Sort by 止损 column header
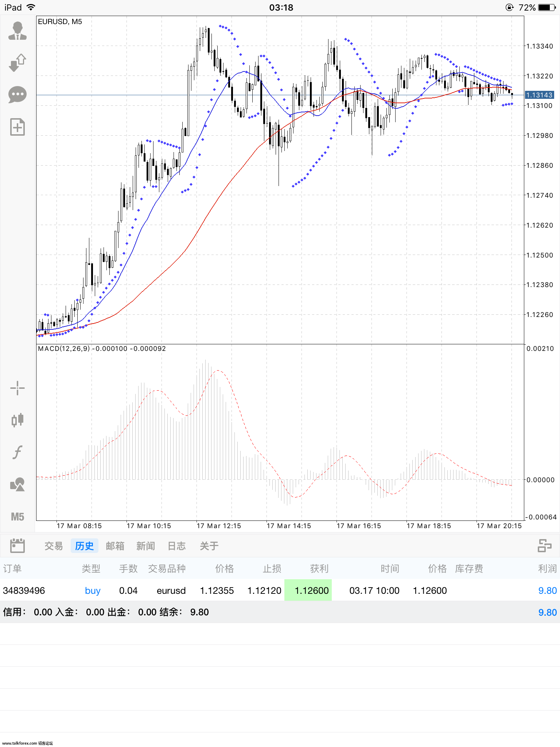This screenshot has width=560, height=747. (272, 569)
